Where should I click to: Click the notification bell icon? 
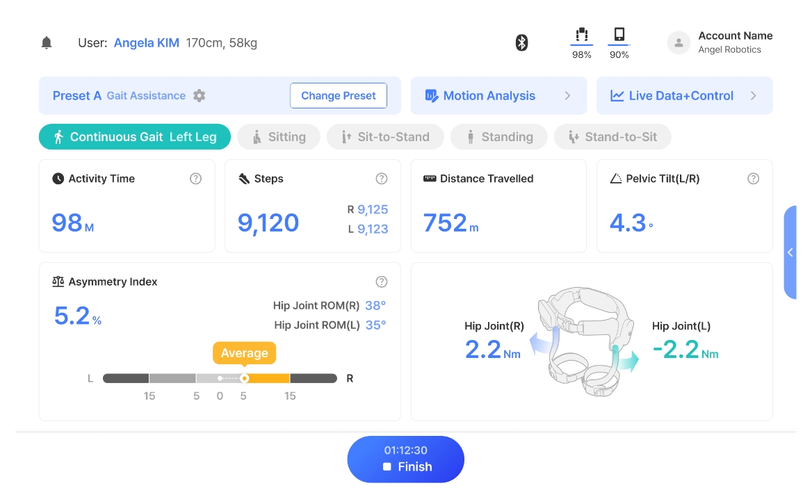pyautogui.click(x=47, y=43)
